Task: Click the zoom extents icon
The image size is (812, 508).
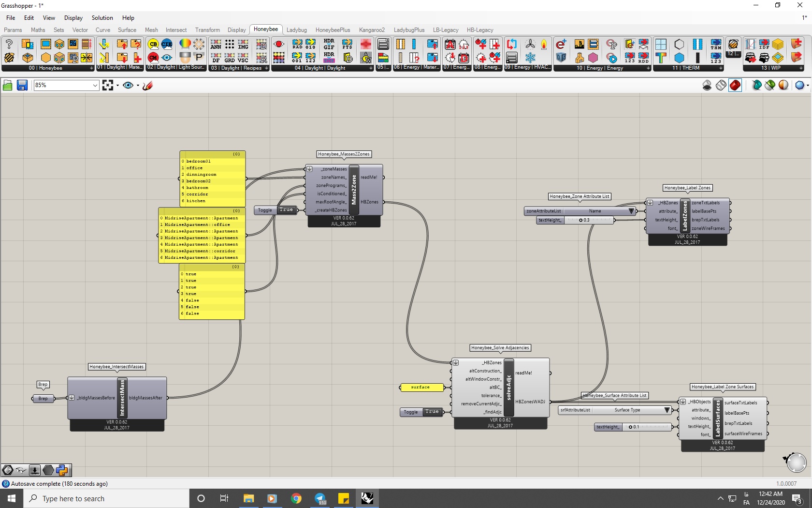Action: (x=108, y=85)
